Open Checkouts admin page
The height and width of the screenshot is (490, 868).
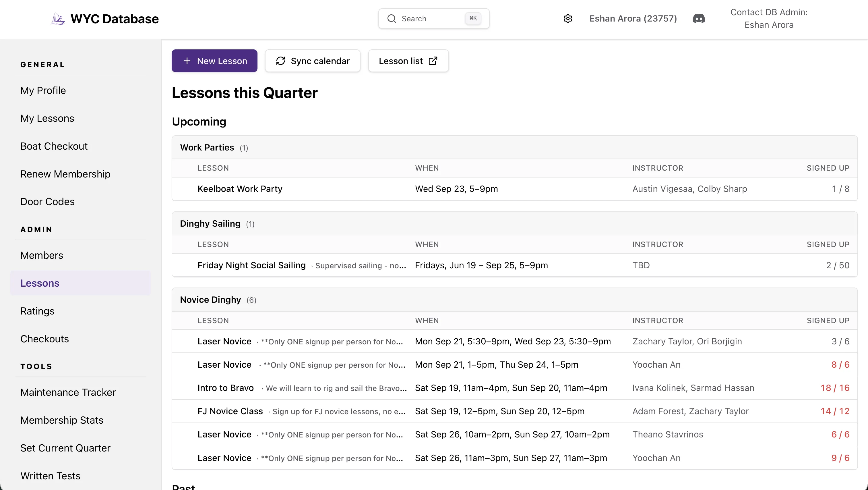pos(44,339)
